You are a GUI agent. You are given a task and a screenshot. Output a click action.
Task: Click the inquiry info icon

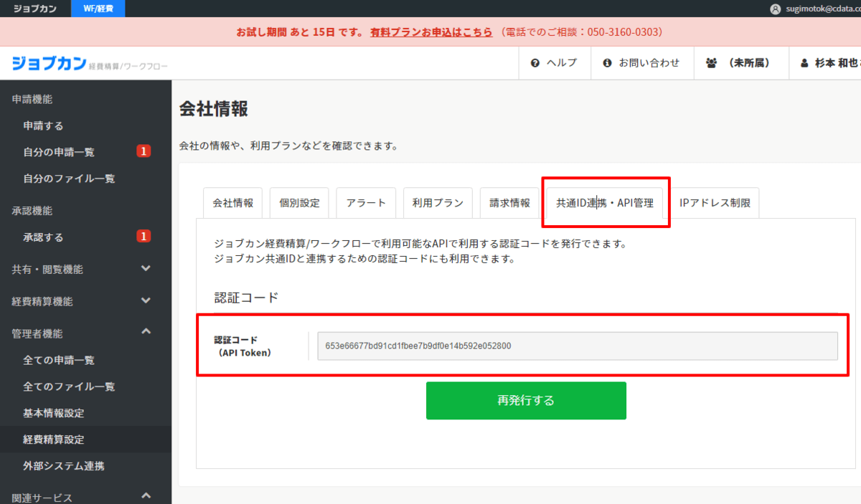(x=607, y=63)
